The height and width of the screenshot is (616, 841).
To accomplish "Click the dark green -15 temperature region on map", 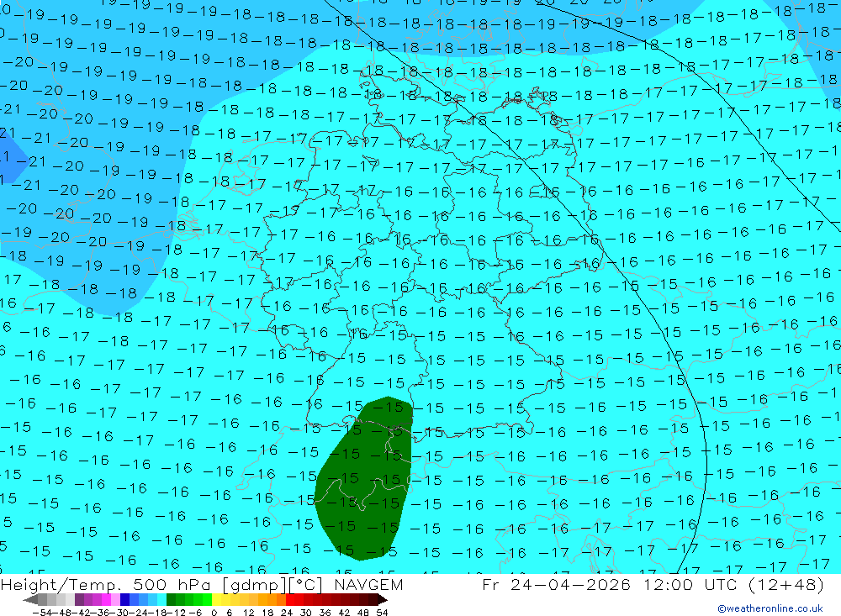I will click(x=365, y=480).
